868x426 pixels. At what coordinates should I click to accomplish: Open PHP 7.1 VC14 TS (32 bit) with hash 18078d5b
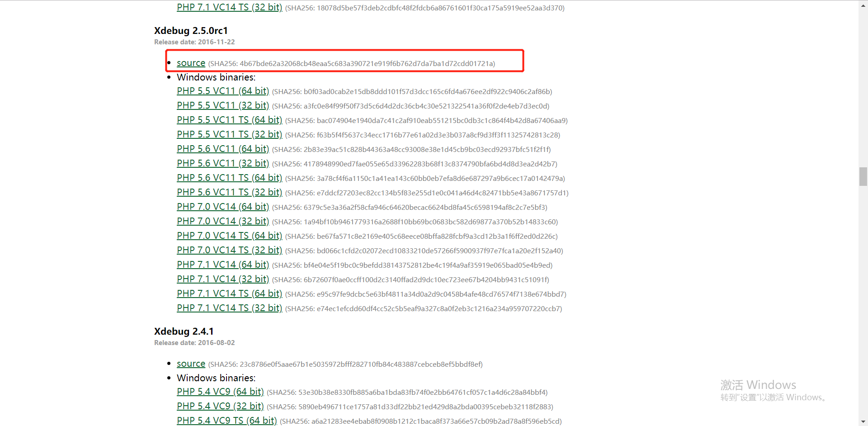pyautogui.click(x=229, y=7)
